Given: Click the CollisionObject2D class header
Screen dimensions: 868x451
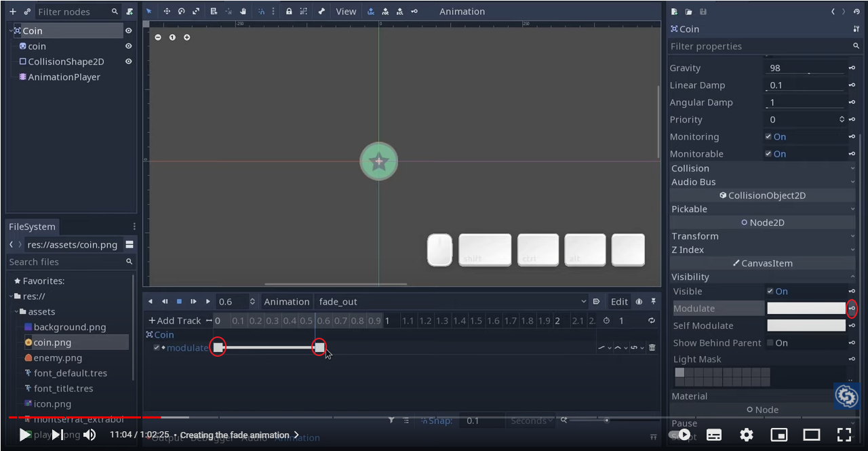Looking at the screenshot, I should 762,195.
